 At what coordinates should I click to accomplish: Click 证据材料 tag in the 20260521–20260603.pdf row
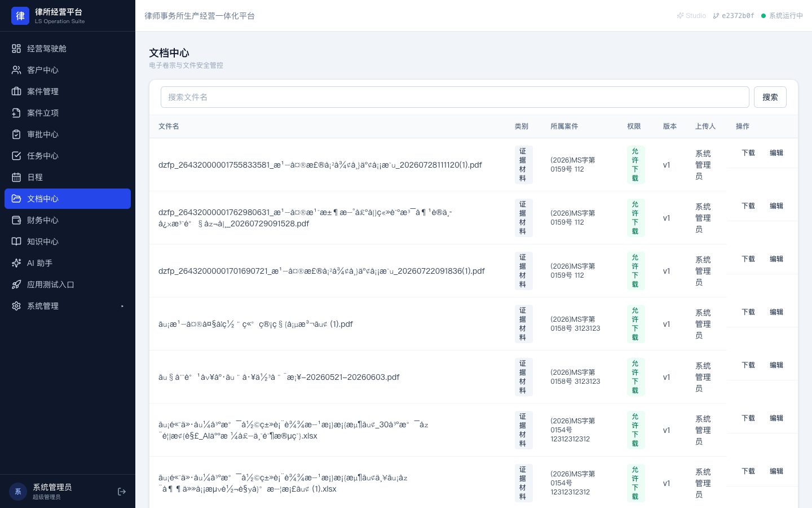[523, 377]
